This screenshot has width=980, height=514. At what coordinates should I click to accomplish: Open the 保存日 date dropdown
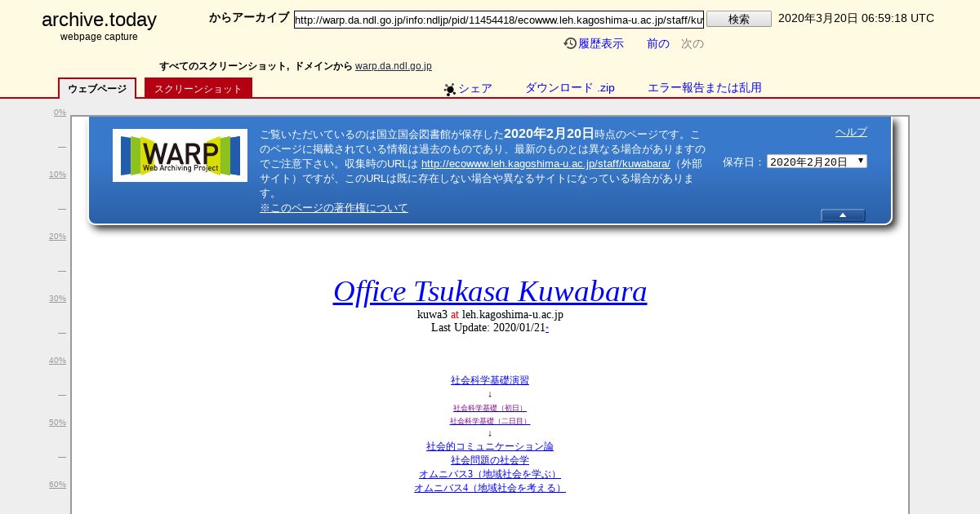(817, 162)
